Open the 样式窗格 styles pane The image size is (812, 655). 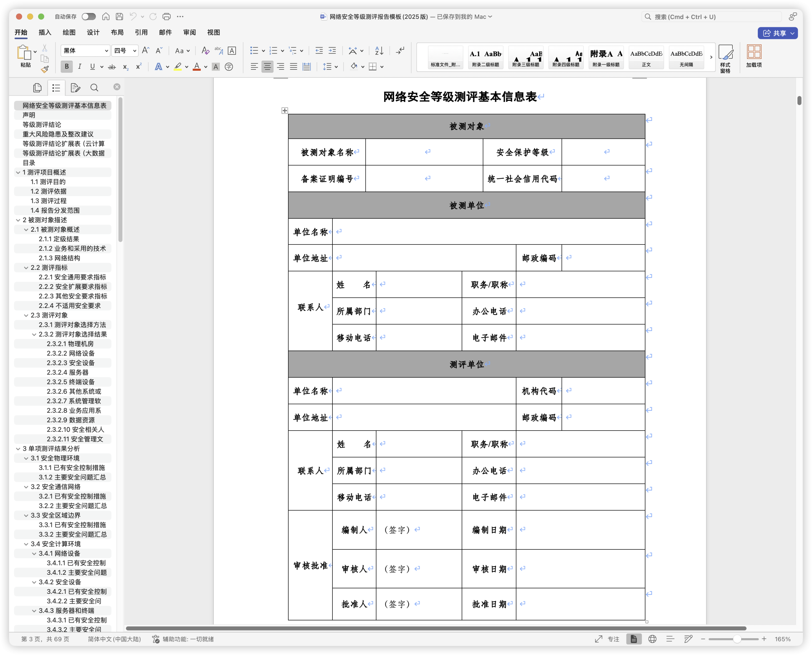point(725,58)
